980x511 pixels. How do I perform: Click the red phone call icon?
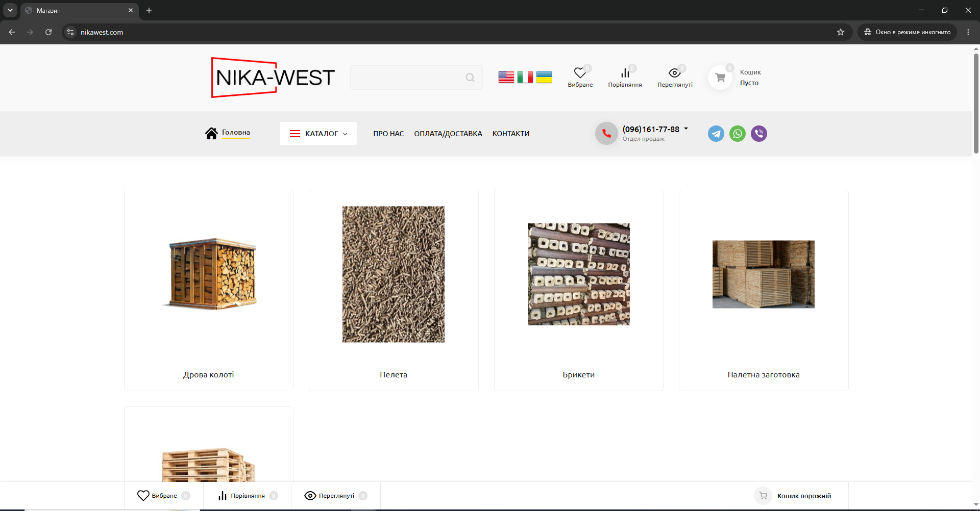click(x=606, y=134)
